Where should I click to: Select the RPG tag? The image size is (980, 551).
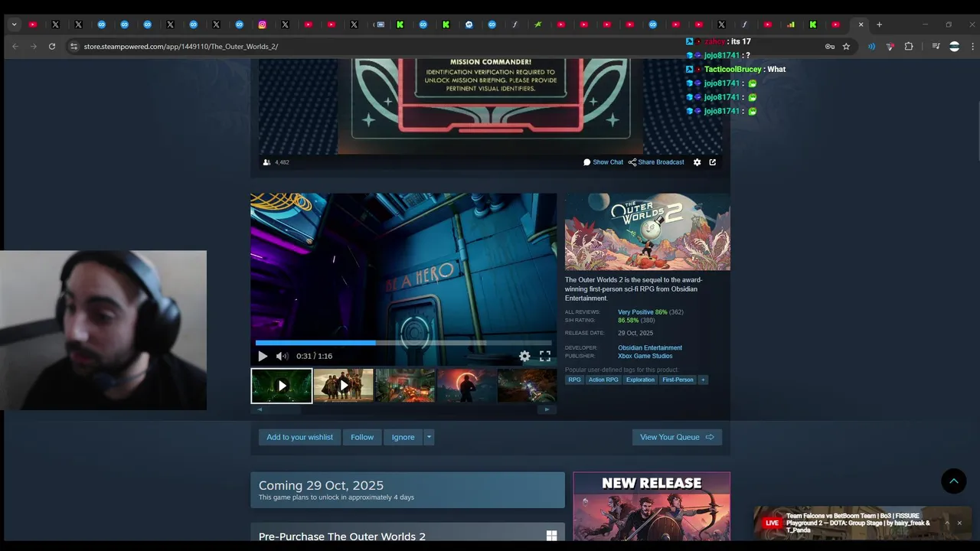574,380
